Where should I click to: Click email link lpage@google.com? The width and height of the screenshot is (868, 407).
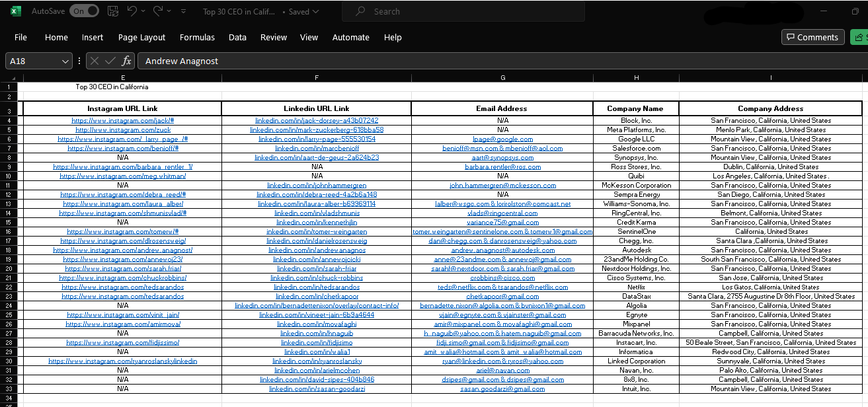pyautogui.click(x=502, y=139)
